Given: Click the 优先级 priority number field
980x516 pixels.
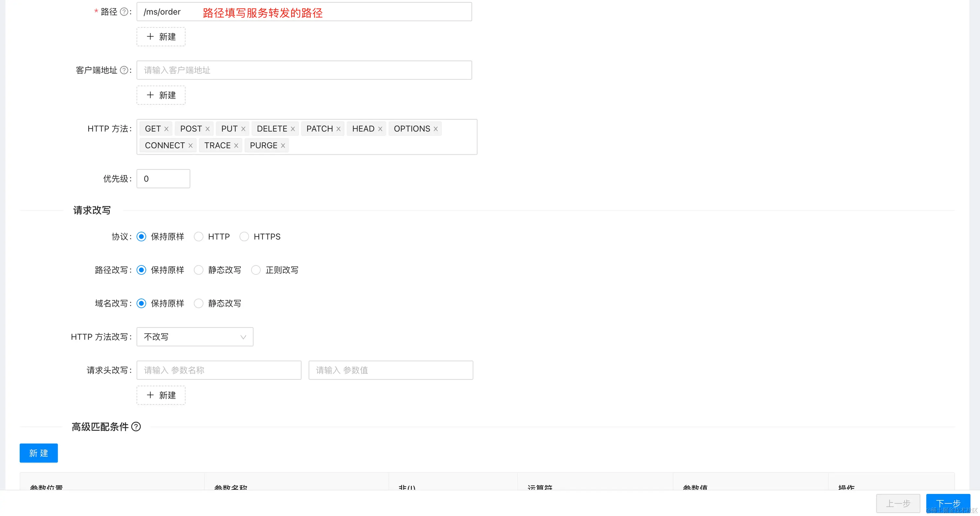Looking at the screenshot, I should (x=163, y=179).
